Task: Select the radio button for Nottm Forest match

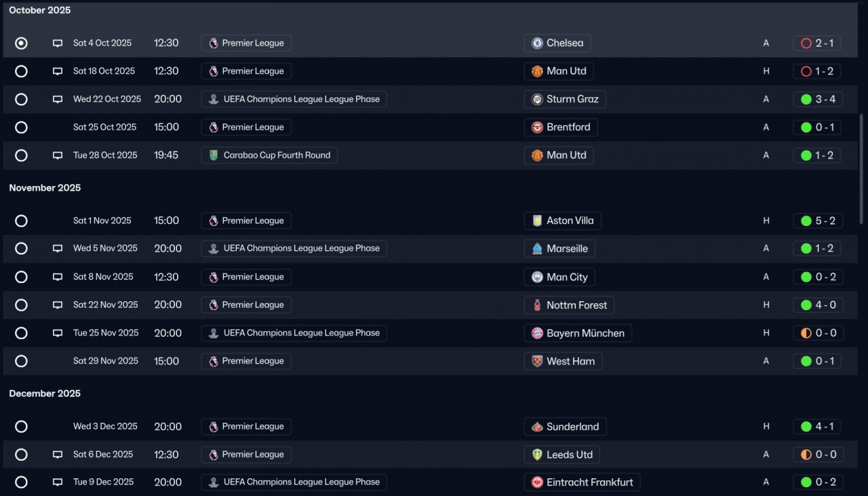Action: pyautogui.click(x=21, y=305)
